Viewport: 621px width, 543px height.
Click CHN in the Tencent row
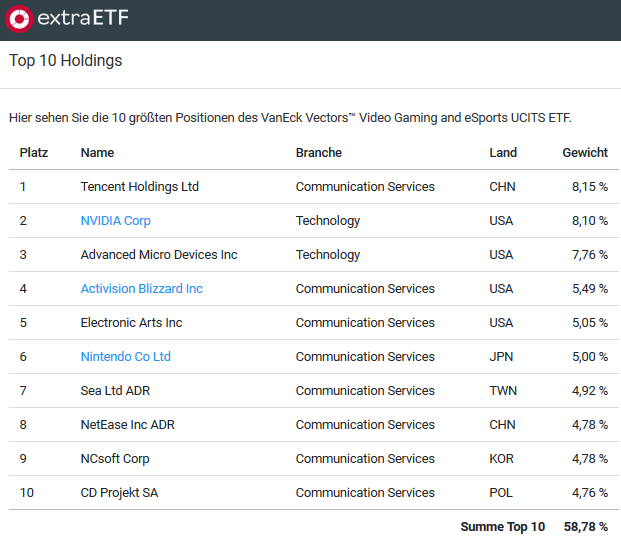click(x=502, y=187)
